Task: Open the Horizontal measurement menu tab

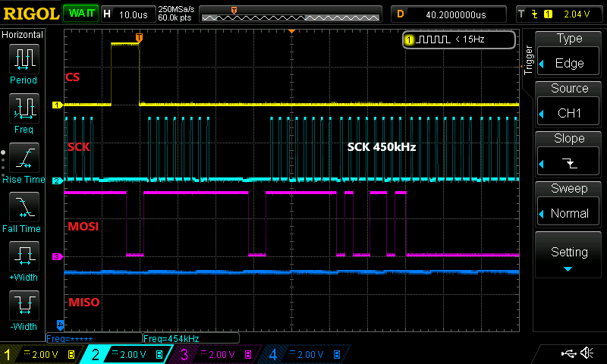Action: tap(23, 35)
